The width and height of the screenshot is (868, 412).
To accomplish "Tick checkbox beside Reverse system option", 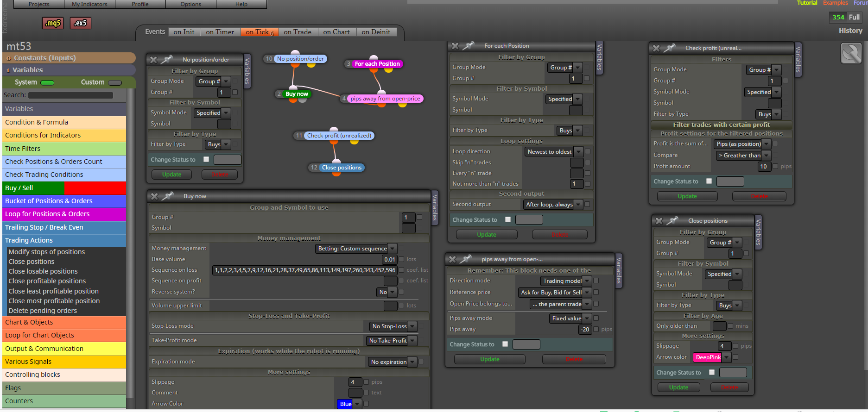I will click(401, 292).
